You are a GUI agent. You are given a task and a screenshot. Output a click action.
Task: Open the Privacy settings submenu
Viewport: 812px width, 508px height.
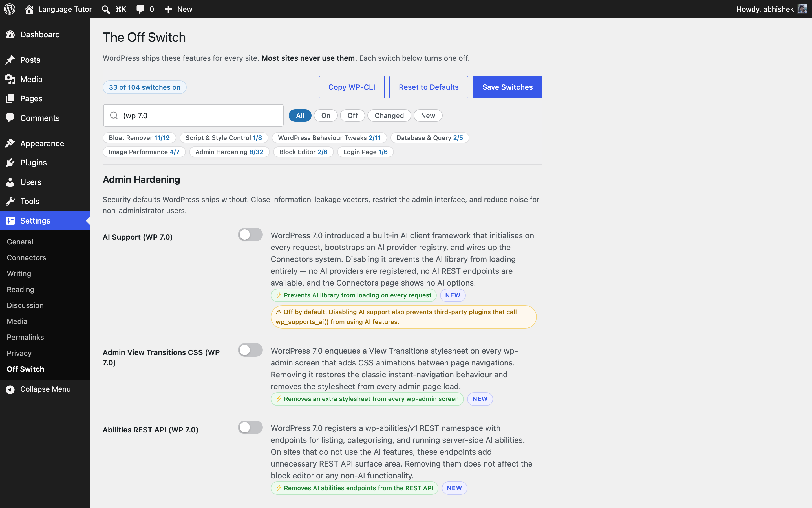[x=19, y=353]
